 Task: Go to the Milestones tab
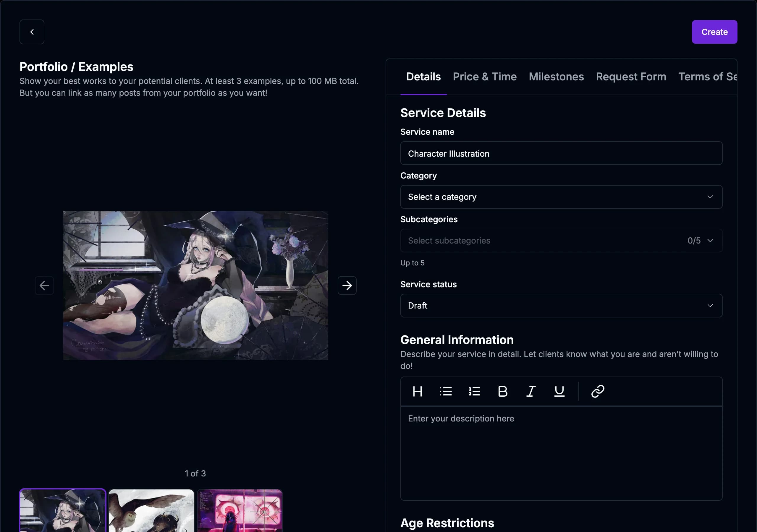556,77
